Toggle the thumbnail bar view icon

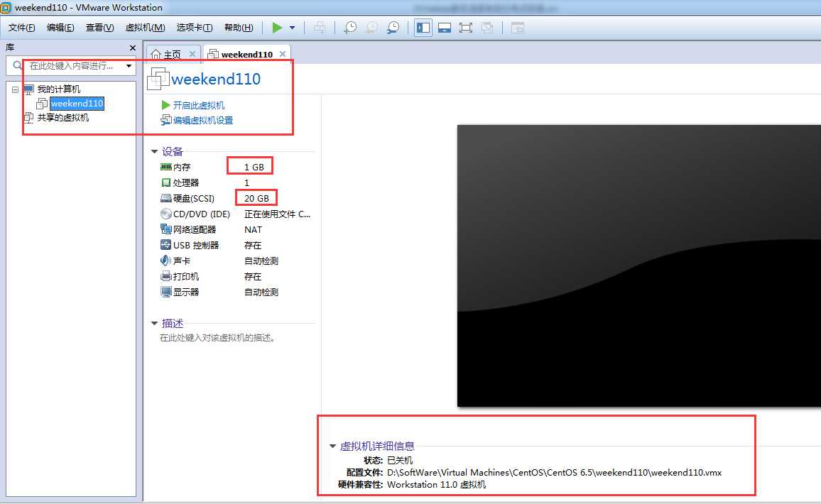[445, 28]
